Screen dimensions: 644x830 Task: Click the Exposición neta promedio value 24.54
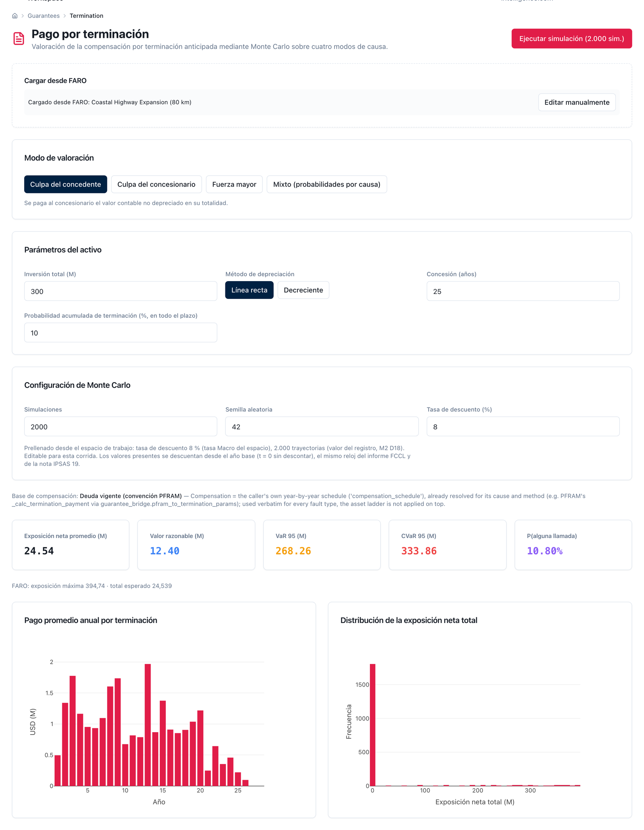click(x=39, y=551)
